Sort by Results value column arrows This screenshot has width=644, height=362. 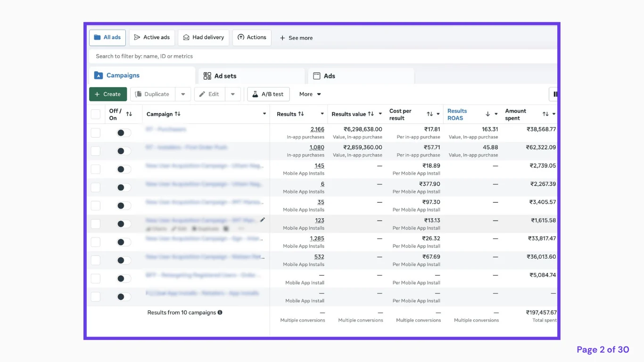[371, 114]
